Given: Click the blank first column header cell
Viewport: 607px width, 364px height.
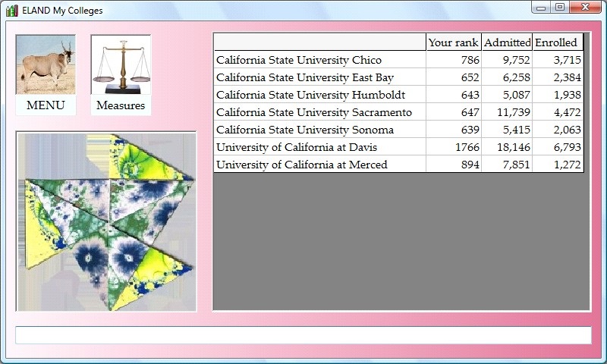Looking at the screenshot, I should click(x=319, y=42).
